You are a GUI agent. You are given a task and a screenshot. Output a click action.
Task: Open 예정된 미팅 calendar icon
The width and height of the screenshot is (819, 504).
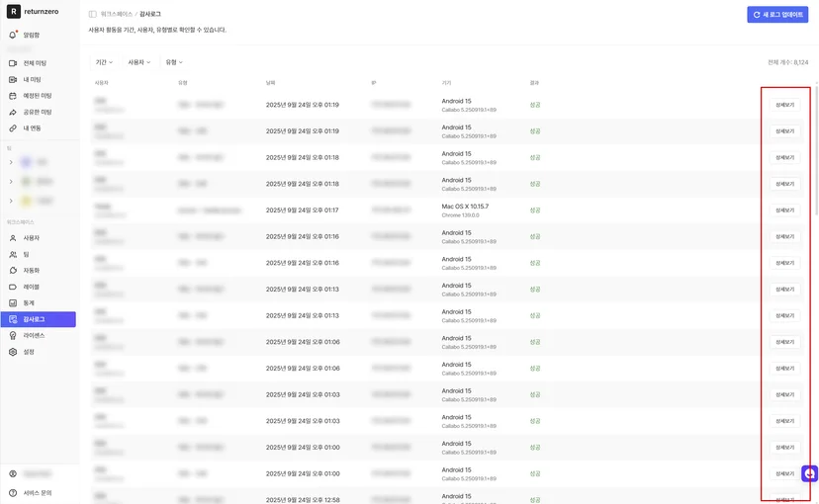pos(13,96)
